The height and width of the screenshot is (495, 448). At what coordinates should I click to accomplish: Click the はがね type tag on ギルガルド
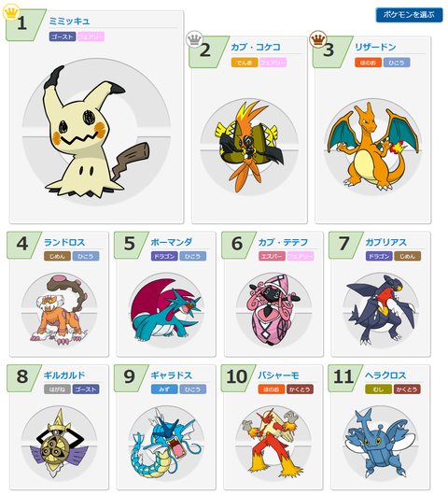coord(58,389)
